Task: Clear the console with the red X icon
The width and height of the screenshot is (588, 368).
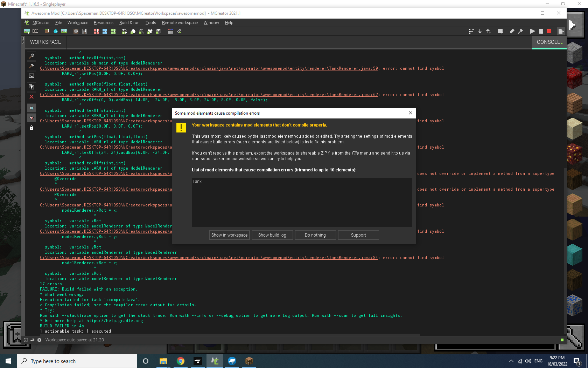Action: tap(31, 97)
